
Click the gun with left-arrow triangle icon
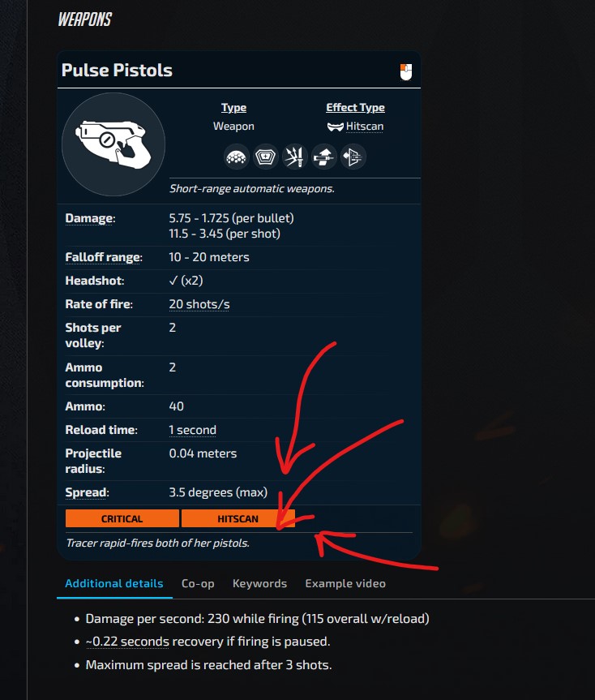click(x=353, y=157)
